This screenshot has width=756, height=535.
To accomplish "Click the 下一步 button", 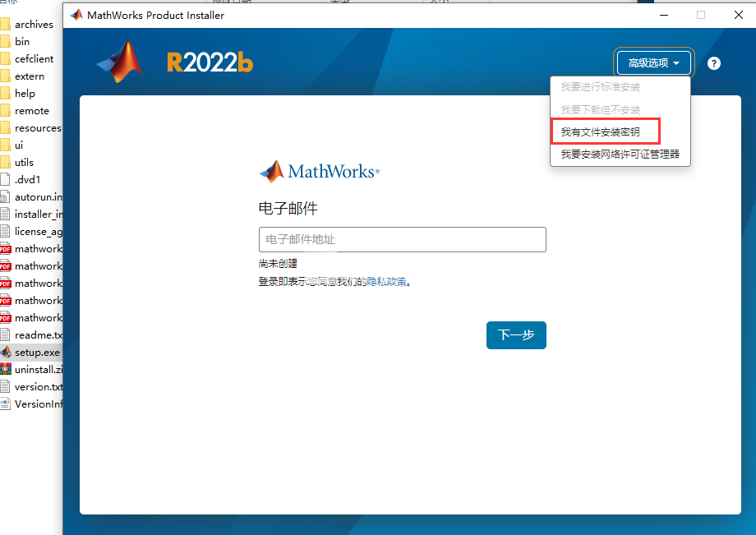I will click(516, 335).
